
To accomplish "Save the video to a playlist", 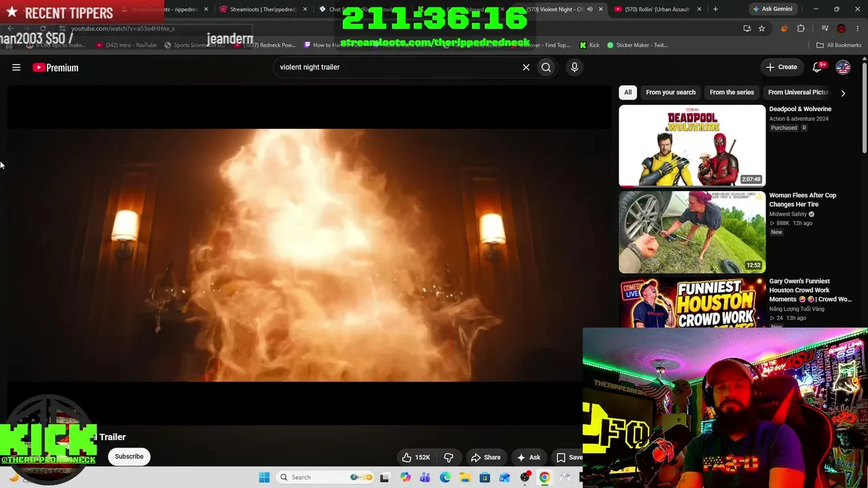I will tap(568, 457).
